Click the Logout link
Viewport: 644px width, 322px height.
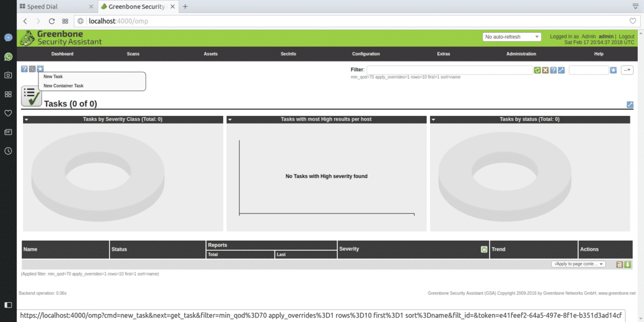pyautogui.click(x=626, y=37)
